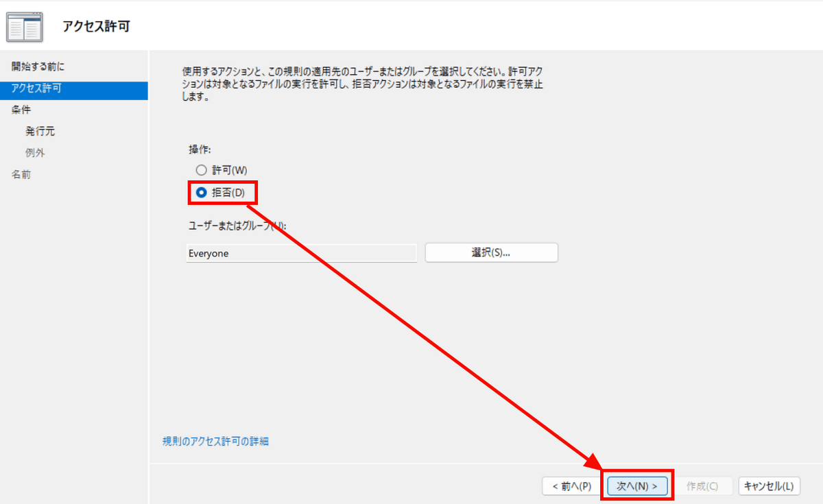This screenshot has height=504, width=823.
Task: Click the greyed-out 作成(C) button
Action: coord(702,486)
